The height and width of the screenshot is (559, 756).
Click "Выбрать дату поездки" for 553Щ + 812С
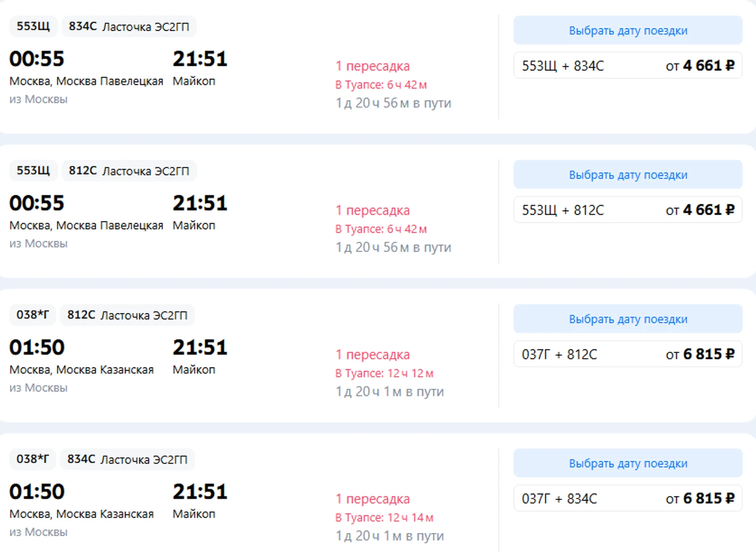[x=628, y=175]
